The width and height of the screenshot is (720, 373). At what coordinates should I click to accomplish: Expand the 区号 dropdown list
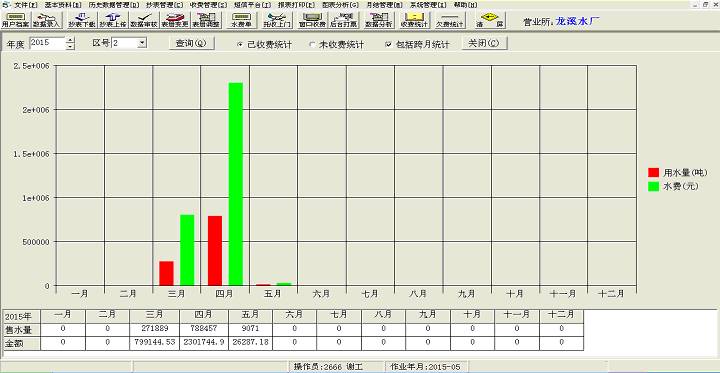click(142, 43)
